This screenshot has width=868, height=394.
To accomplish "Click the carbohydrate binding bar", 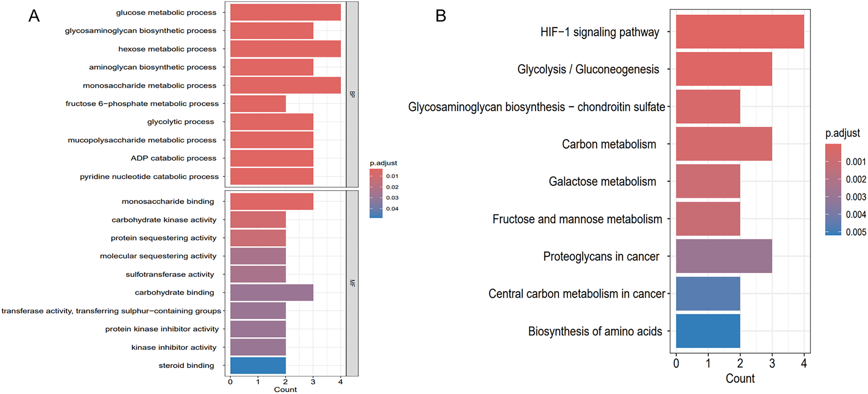I will point(272,292).
